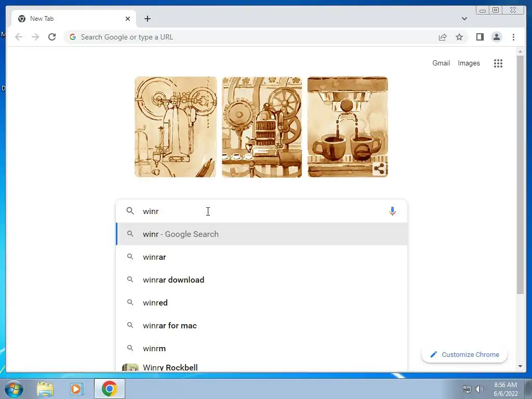
Task: Choose the 'winr - Google Search' suggestion
Action: pos(261,234)
